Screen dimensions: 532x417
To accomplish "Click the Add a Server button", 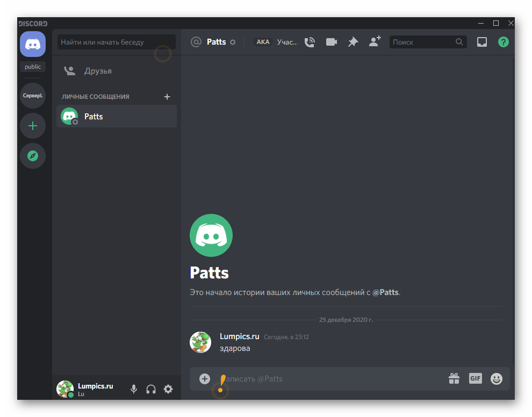I will [x=33, y=126].
